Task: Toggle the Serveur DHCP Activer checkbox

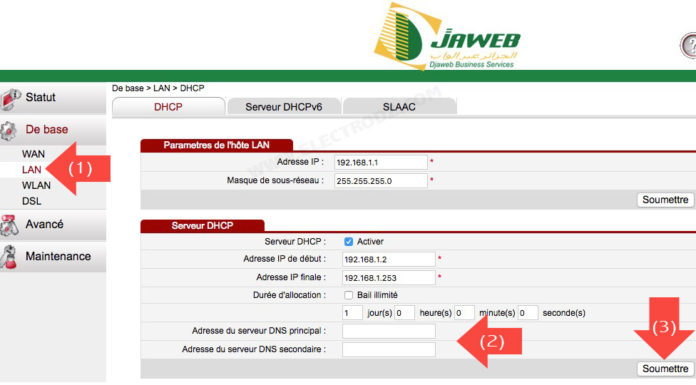Action: pyautogui.click(x=348, y=242)
